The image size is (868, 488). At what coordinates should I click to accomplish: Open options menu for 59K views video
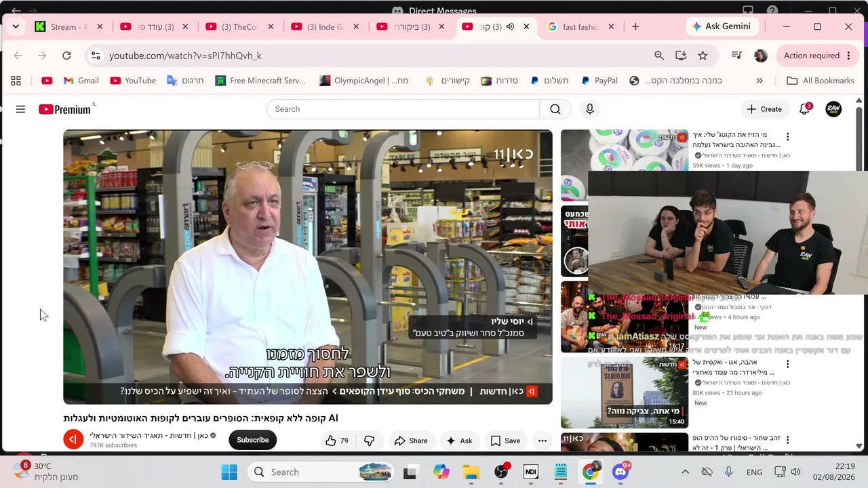(787, 137)
